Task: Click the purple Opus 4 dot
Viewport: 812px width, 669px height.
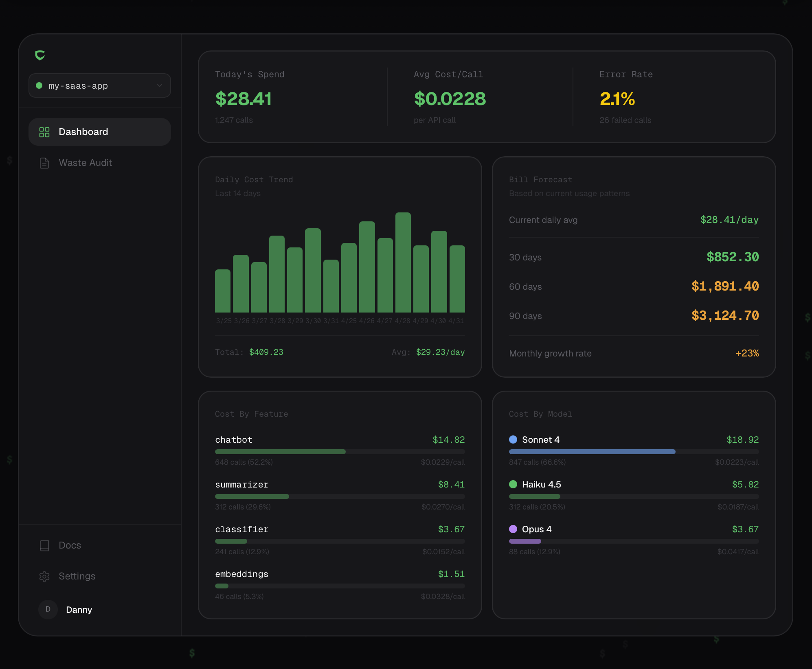Action: 513,529
